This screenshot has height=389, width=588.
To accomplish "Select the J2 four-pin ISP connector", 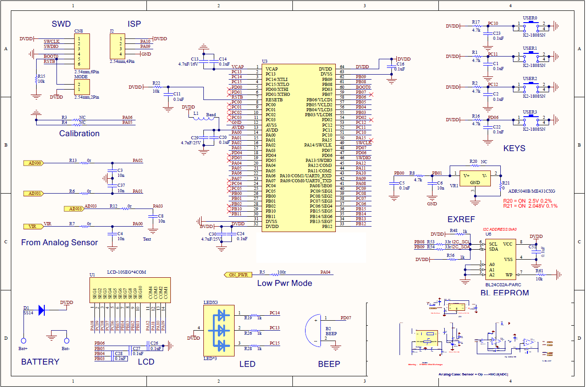I will (x=118, y=46).
